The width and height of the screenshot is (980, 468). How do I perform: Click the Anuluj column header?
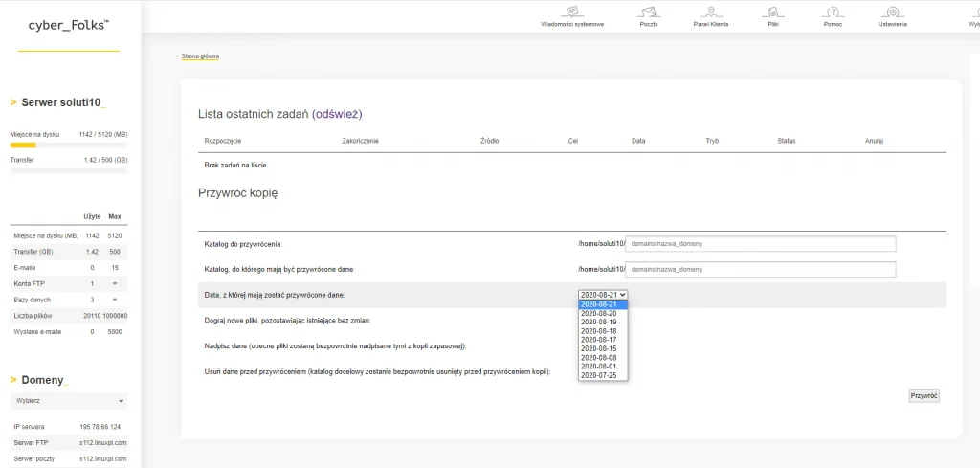click(x=875, y=142)
